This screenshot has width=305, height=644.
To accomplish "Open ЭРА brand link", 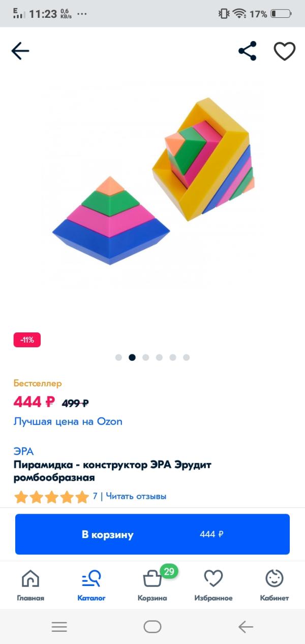I will pos(23,451).
